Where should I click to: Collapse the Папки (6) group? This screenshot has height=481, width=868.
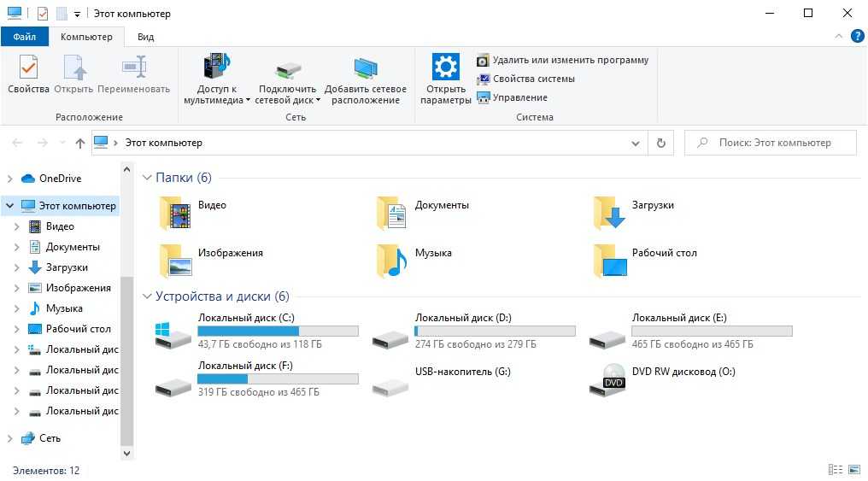pos(147,178)
